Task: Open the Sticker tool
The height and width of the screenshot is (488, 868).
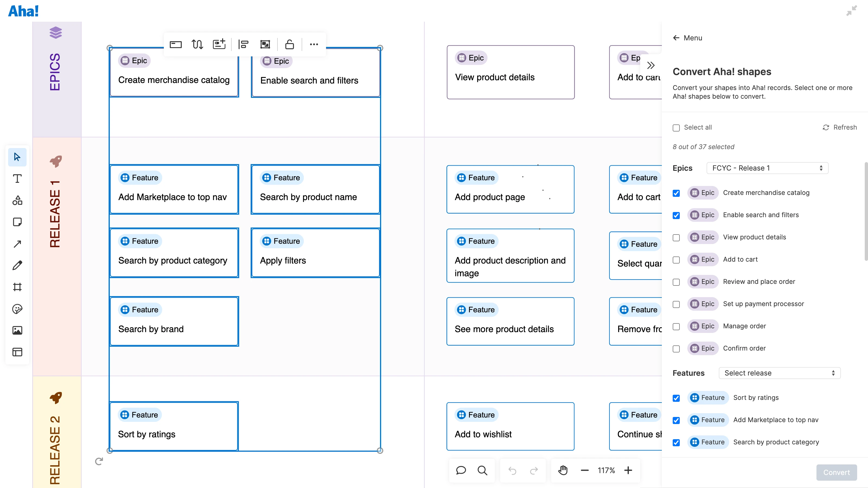Action: coord(17,309)
